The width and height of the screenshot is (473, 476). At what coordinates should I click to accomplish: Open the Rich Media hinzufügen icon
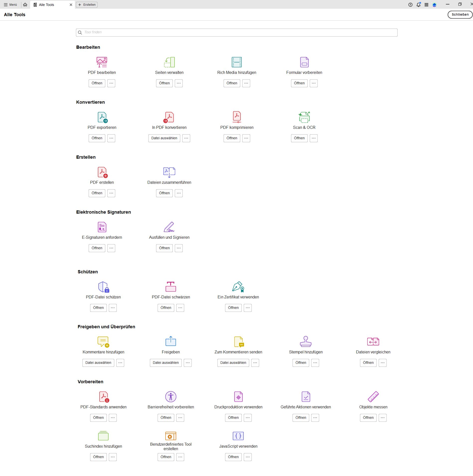(x=236, y=62)
